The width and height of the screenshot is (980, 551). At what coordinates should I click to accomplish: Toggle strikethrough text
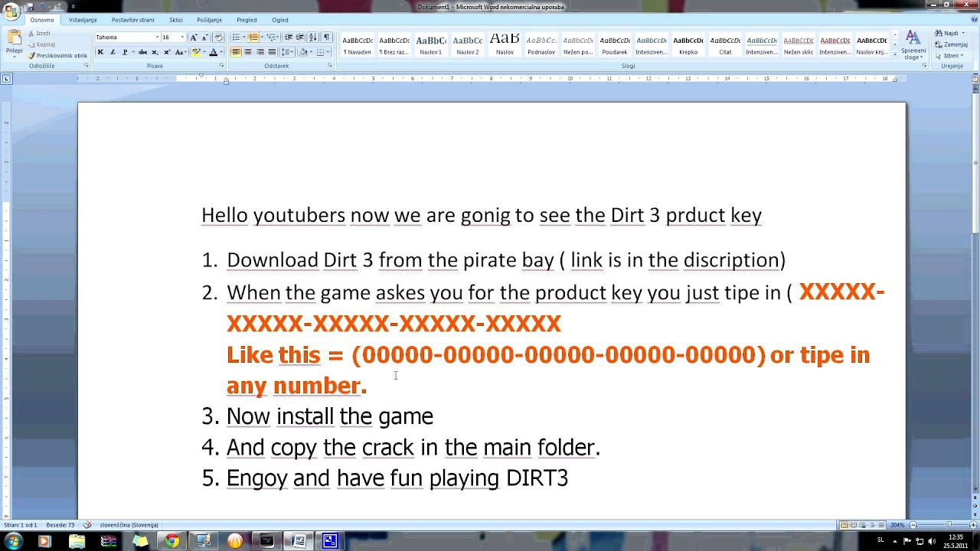(x=142, y=52)
